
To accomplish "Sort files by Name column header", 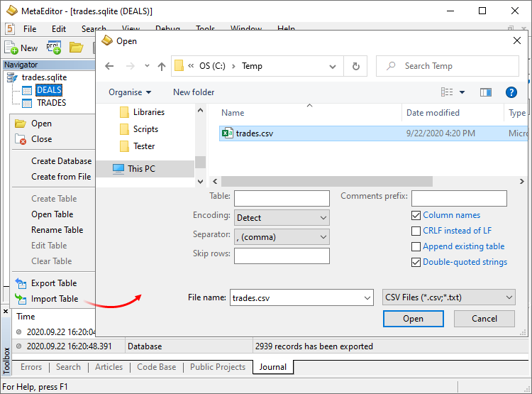I will [233, 113].
